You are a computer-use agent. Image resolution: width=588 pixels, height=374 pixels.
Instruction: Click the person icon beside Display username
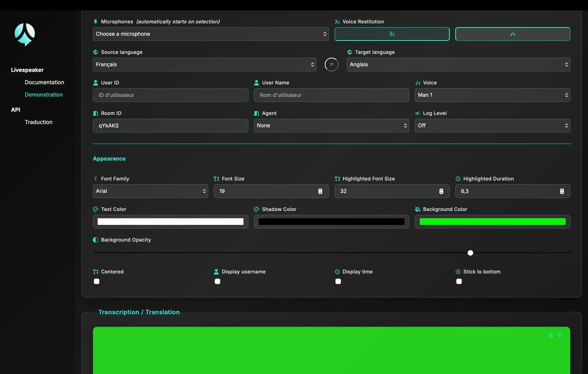pos(216,272)
